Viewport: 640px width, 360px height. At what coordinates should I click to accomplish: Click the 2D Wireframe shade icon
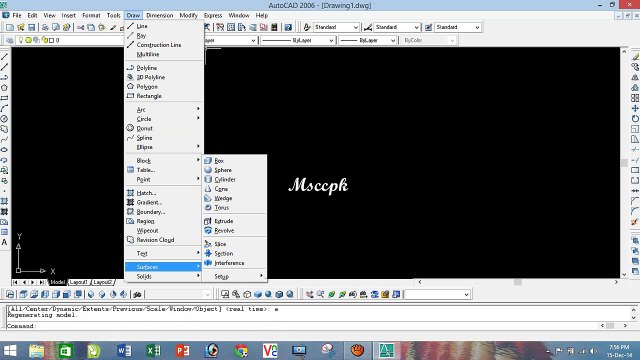[x=225, y=294]
